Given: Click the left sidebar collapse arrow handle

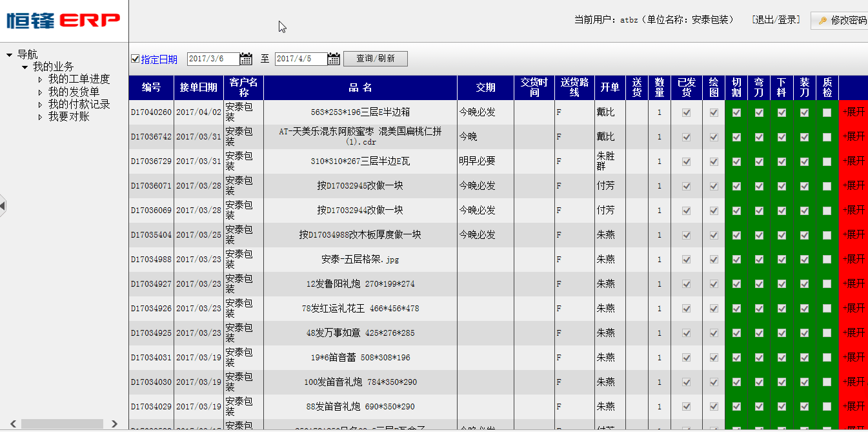Looking at the screenshot, I should (3, 205).
